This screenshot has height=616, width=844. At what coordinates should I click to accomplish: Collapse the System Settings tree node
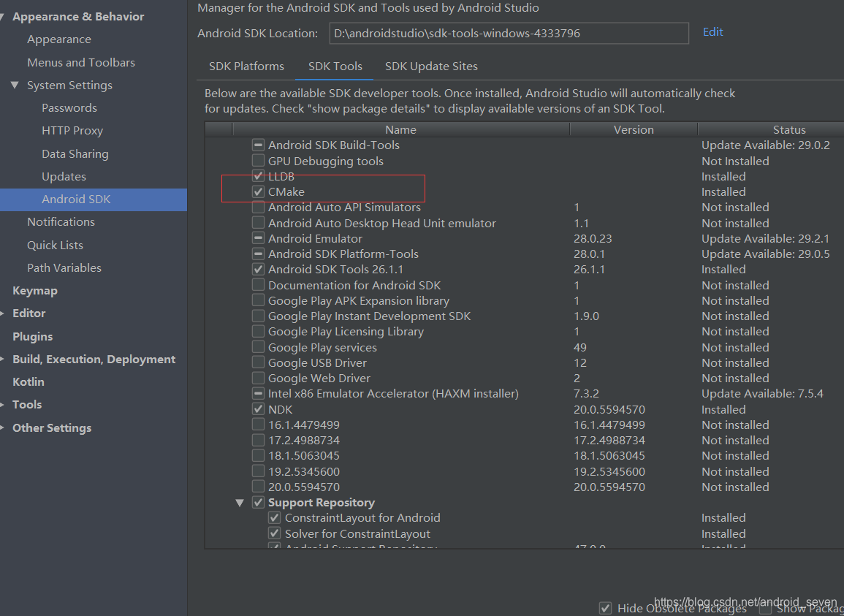tap(15, 85)
